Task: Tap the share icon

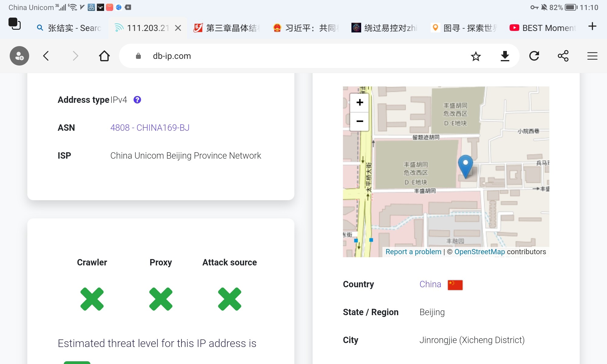Action: pyautogui.click(x=563, y=56)
